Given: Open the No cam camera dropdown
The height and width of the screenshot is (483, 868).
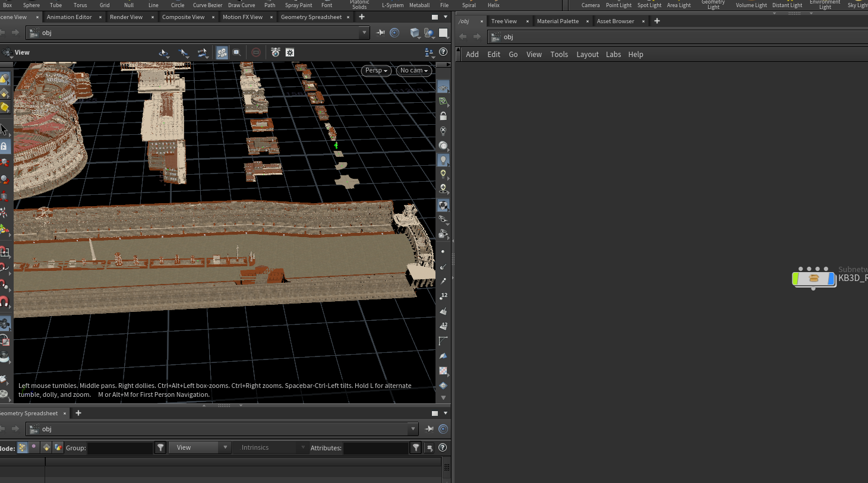Looking at the screenshot, I should (x=414, y=70).
